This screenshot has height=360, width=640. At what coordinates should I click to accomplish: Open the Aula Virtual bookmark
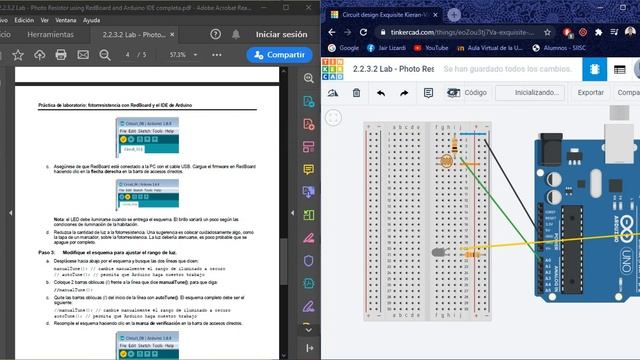(x=490, y=48)
